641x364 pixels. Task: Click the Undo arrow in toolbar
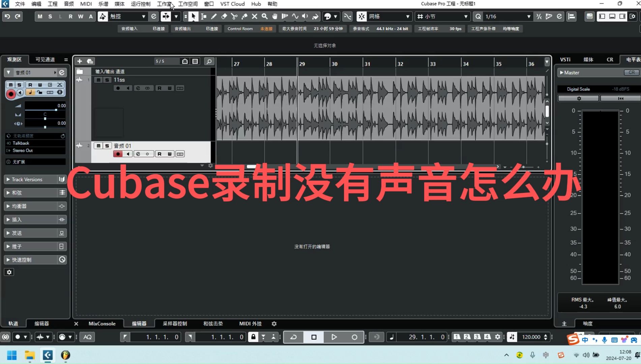[x=7, y=16]
